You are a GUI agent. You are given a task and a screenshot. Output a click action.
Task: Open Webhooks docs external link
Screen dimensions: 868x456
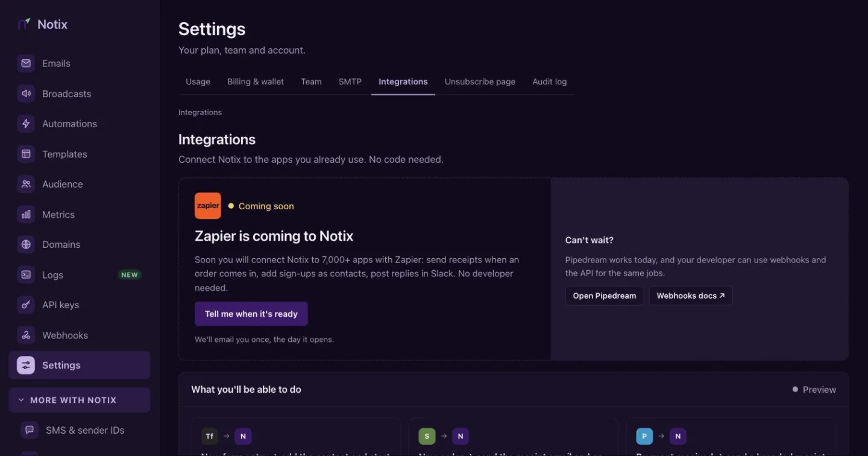tap(691, 296)
